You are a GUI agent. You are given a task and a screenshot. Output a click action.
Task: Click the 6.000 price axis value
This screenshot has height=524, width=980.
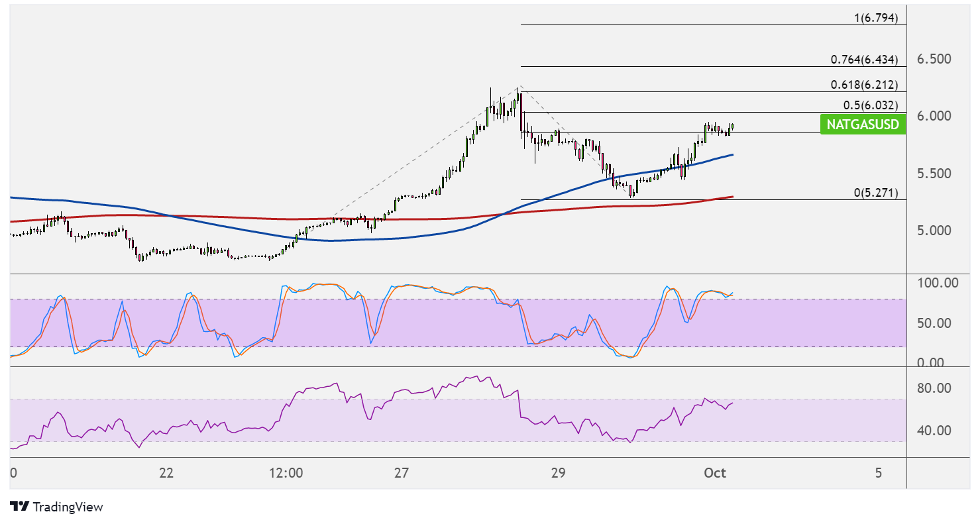[933, 116]
